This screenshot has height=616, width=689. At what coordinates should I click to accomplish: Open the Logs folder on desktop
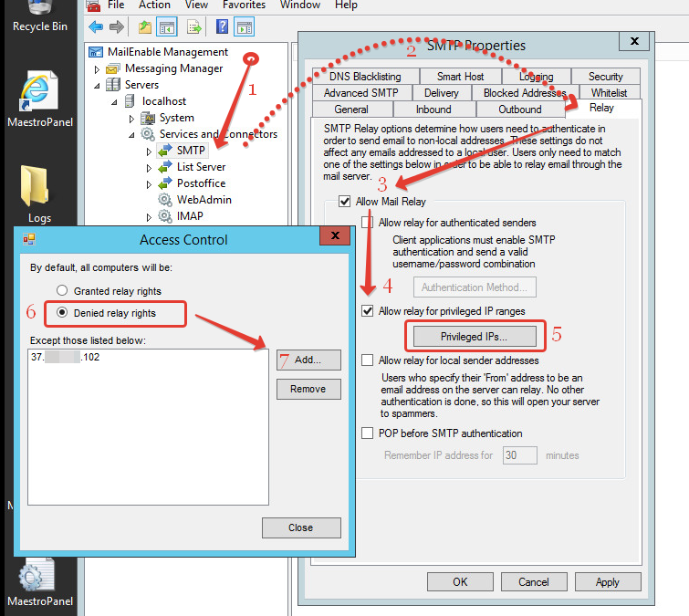click(35, 186)
